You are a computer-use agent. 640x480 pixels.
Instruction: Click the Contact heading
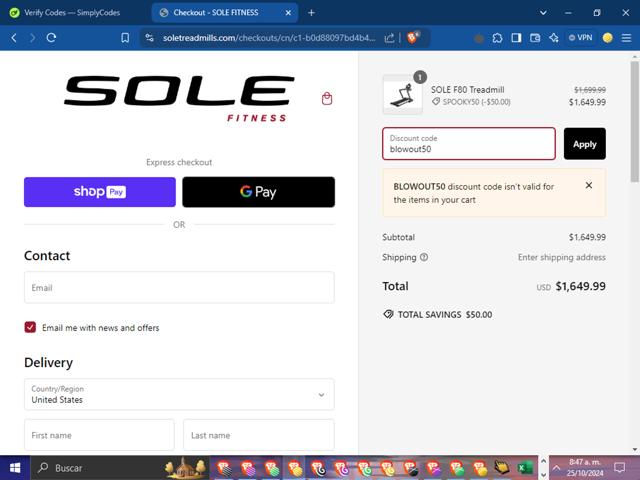point(47,256)
